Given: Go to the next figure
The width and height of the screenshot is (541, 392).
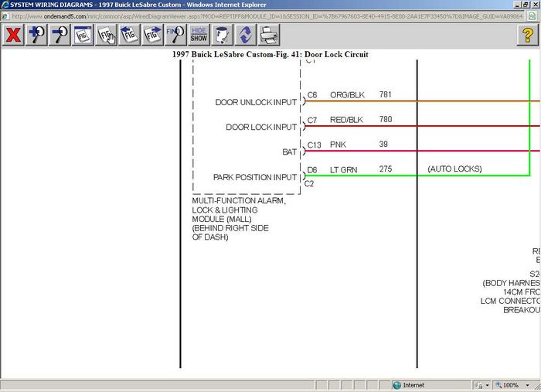Looking at the screenshot, I should coord(152,35).
